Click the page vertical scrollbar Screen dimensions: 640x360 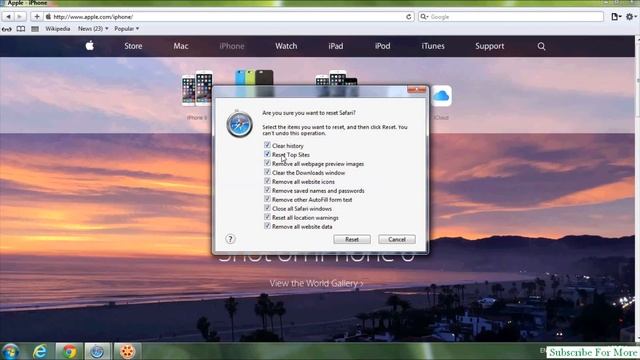pos(638,188)
